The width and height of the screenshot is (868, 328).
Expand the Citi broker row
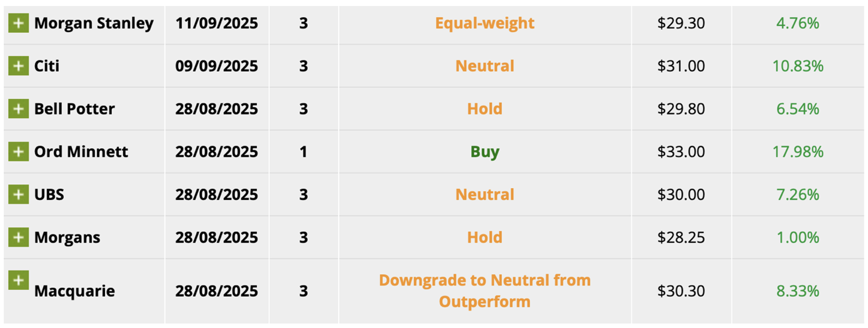pos(18,66)
